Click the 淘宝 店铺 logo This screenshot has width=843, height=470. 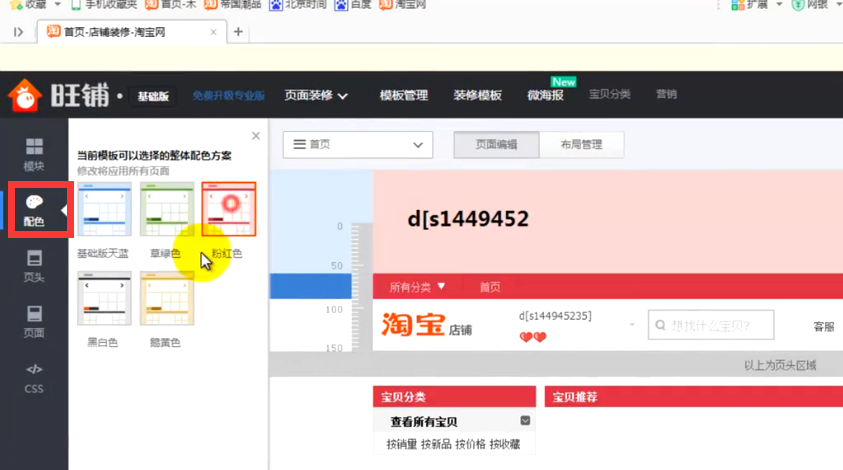pos(427,325)
